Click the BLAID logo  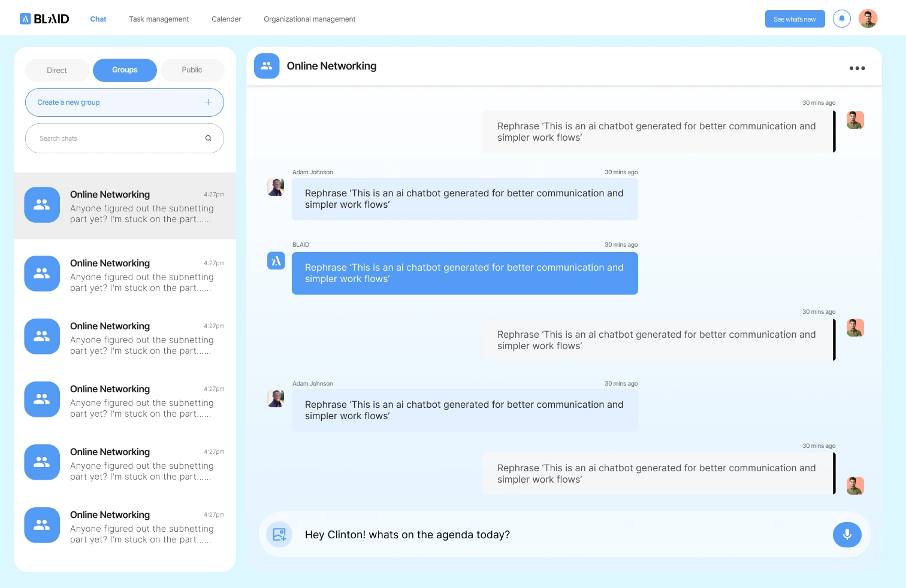pyautogui.click(x=44, y=18)
